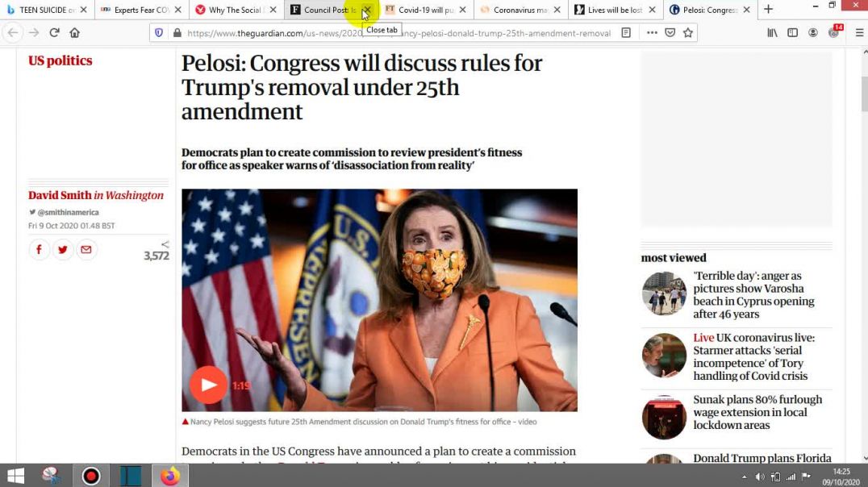This screenshot has height=487, width=868.
Task: Toggle reader view icon in address bar
Action: pyautogui.click(x=626, y=32)
